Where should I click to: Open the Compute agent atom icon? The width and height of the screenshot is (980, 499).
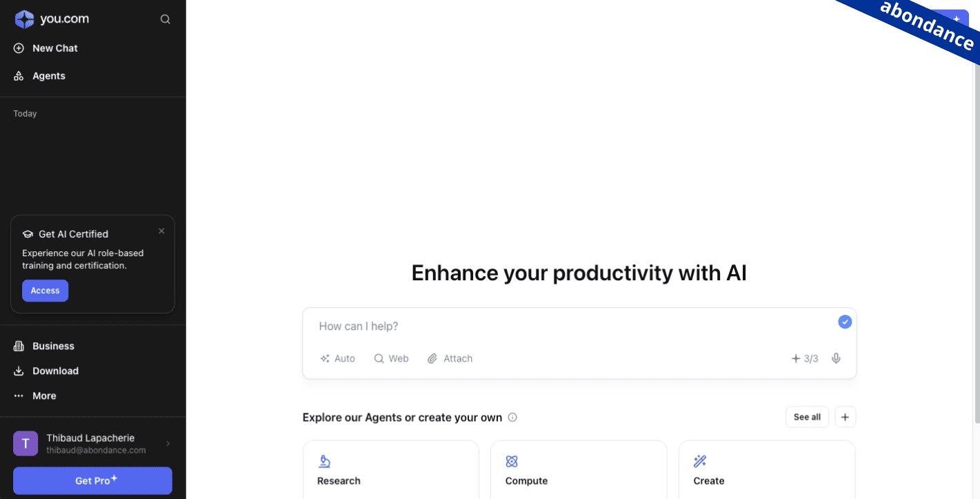pyautogui.click(x=512, y=461)
